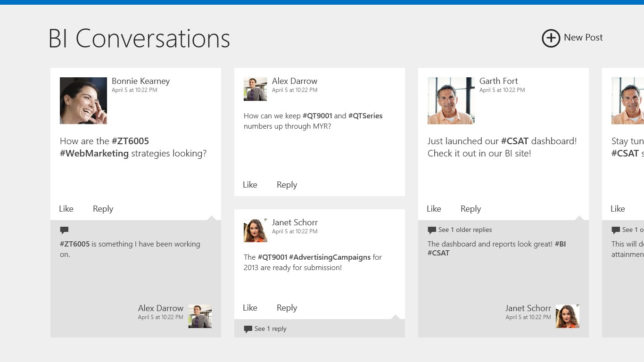The height and width of the screenshot is (362, 644).
Task: Click timestamp under Bonnie Kearney's name
Action: [134, 90]
